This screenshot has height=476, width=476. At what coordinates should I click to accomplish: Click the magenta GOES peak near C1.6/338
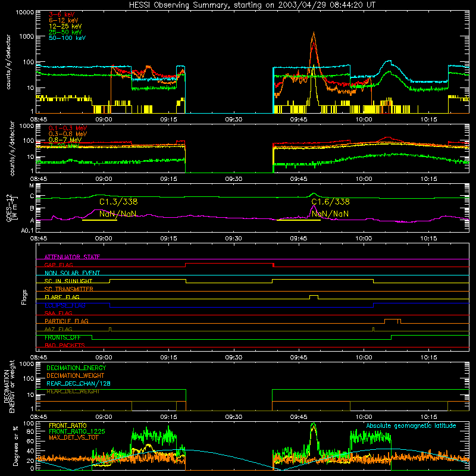tap(314, 206)
